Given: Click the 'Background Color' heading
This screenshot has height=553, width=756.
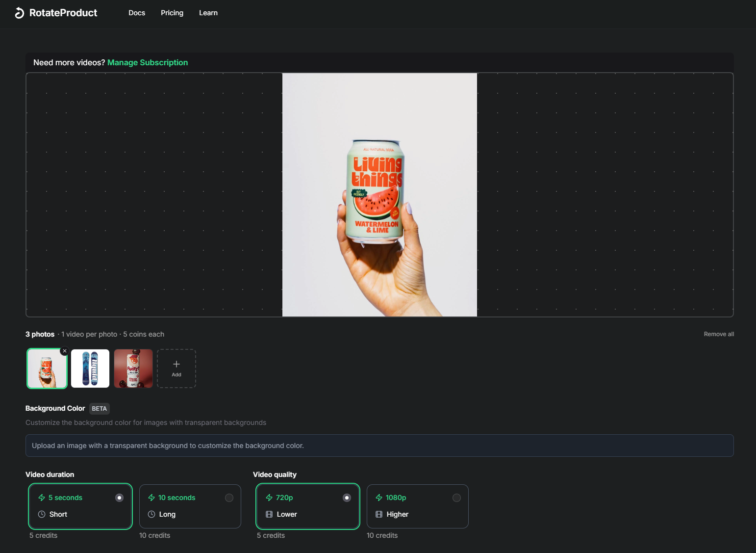Looking at the screenshot, I should (55, 408).
